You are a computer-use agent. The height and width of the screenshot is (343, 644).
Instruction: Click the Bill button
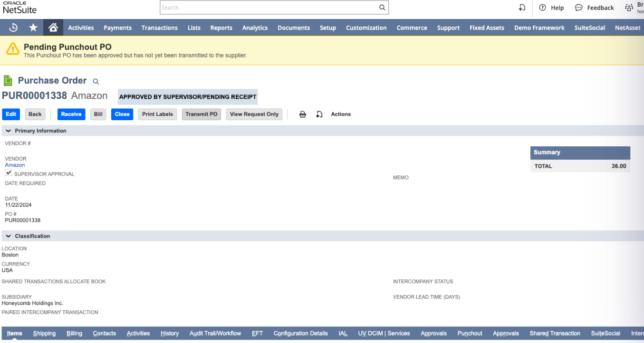(x=98, y=114)
